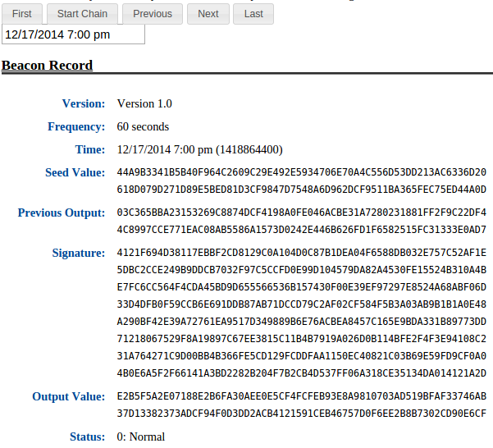Select the Output Value label

pos(68,396)
